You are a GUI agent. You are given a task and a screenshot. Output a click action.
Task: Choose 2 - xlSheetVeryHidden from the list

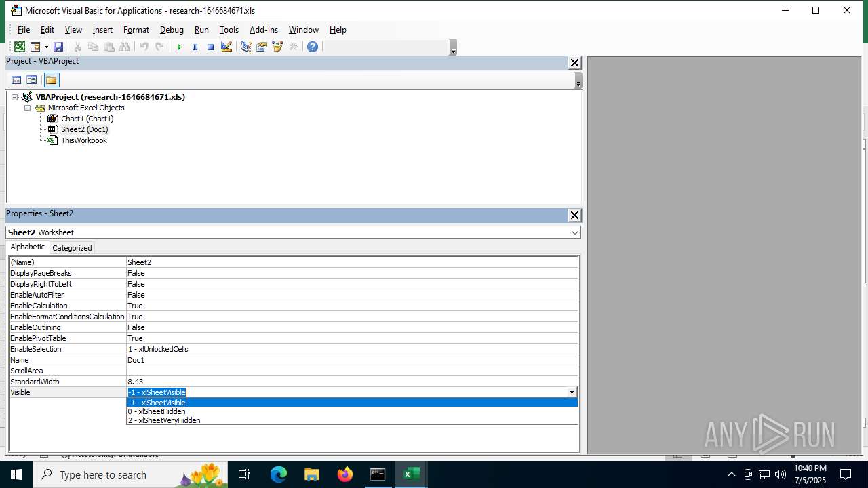352,420
